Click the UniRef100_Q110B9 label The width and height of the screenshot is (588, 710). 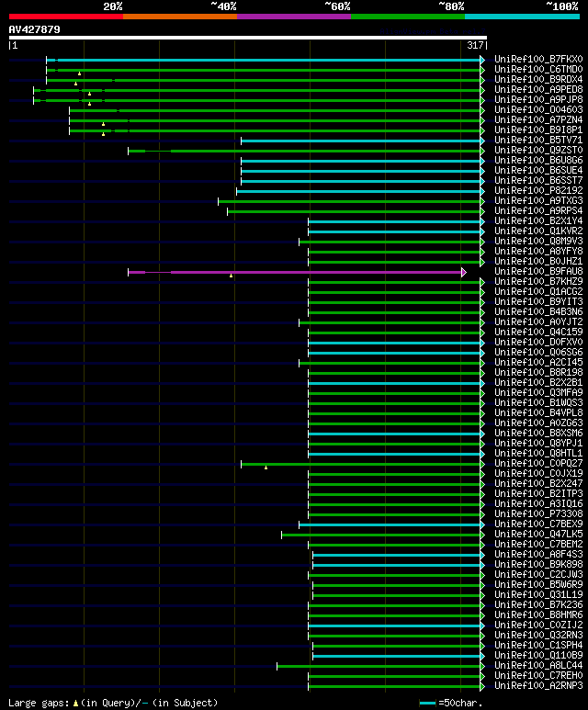coord(538,655)
